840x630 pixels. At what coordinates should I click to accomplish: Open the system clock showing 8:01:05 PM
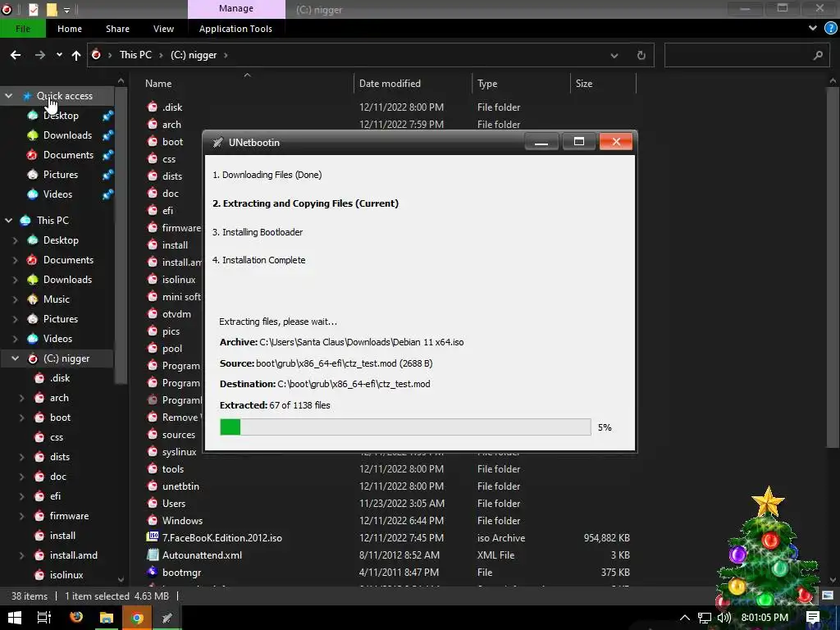point(765,618)
